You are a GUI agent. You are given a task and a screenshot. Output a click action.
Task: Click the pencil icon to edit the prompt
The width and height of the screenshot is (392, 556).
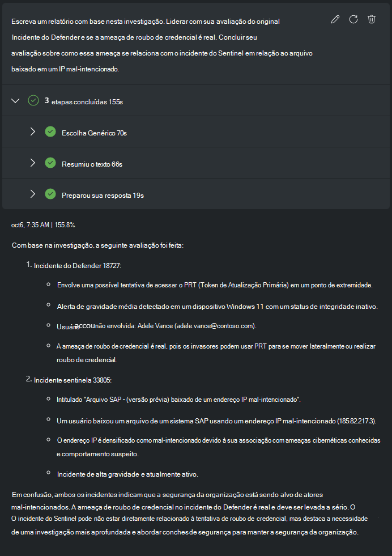pos(335,19)
